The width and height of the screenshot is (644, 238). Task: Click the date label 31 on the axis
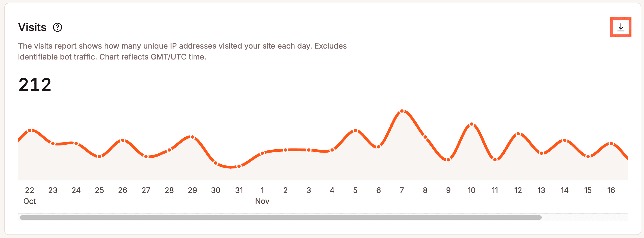239,190
